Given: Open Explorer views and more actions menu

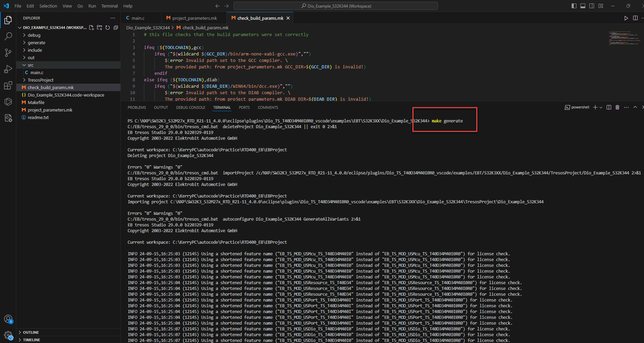Looking at the screenshot, I should [112, 18].
